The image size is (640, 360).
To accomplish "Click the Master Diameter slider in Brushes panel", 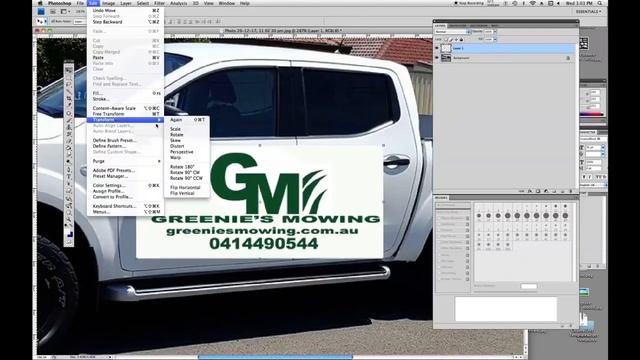I will tap(505, 292).
